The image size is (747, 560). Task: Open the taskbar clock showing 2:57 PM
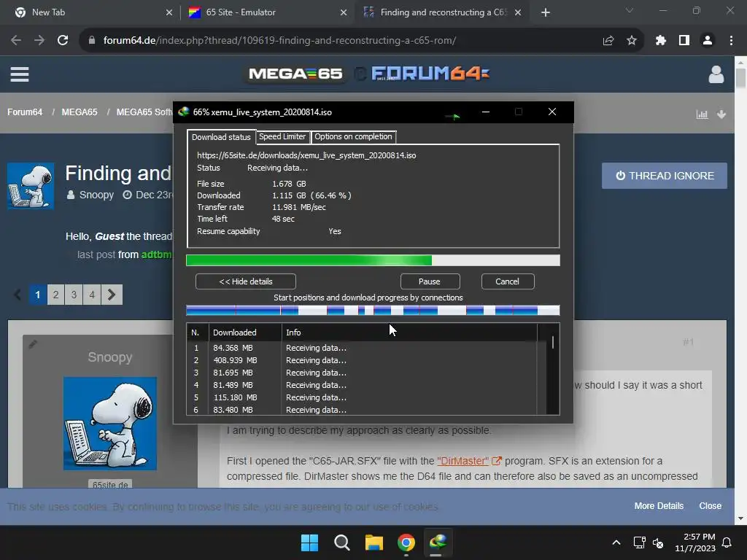695,542
